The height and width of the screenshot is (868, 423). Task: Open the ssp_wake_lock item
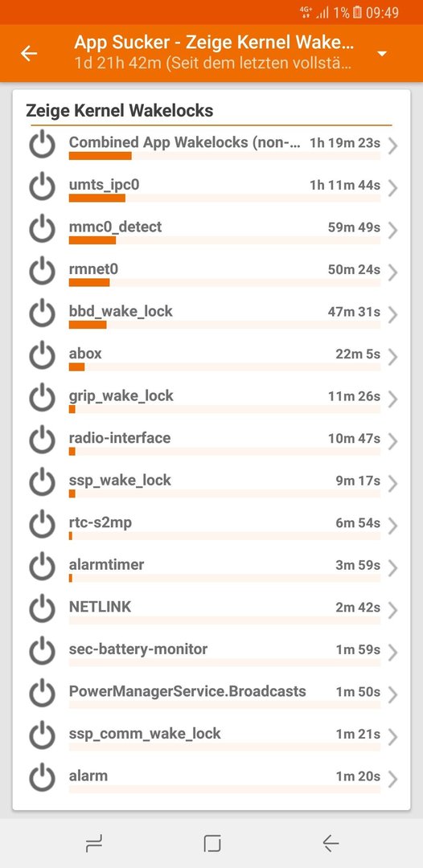click(211, 485)
